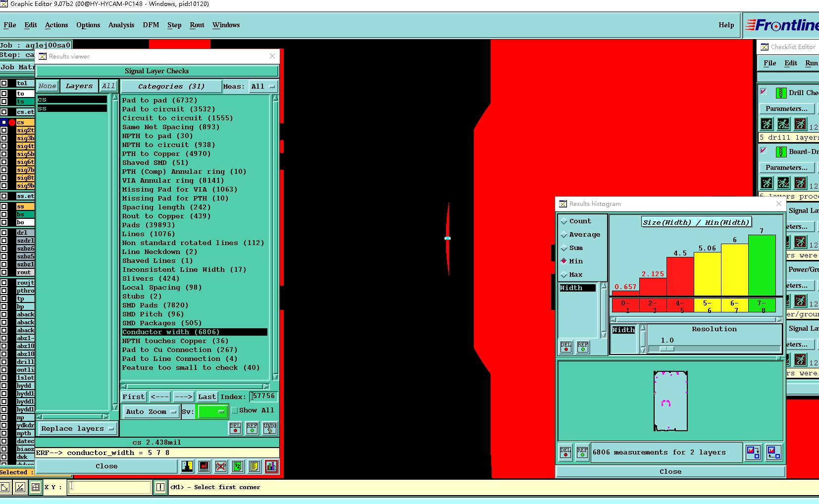The image size is (819, 504).
Task: Click the black and yellow silhouette icon
Action: point(187,466)
